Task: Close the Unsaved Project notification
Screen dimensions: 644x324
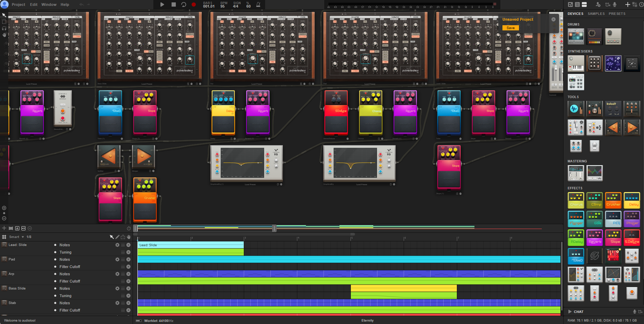Action: (x=553, y=19)
